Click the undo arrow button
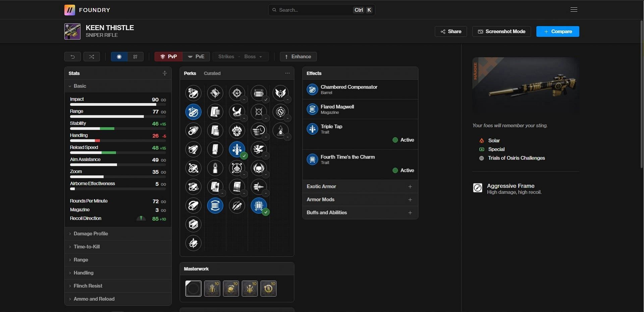 tap(72, 57)
